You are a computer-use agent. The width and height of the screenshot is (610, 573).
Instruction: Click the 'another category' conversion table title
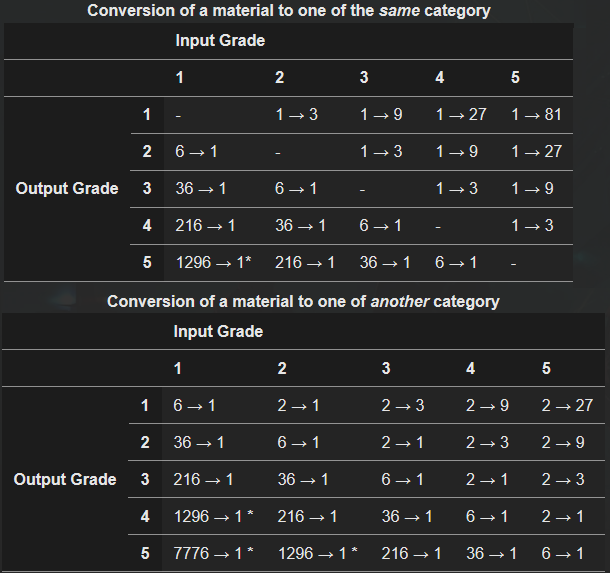tap(303, 301)
